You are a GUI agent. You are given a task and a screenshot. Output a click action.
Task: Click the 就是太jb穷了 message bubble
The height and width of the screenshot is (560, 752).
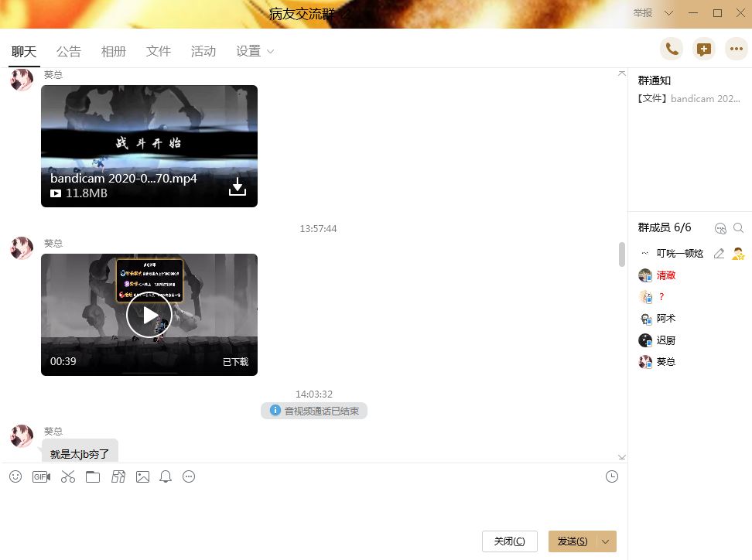80,451
